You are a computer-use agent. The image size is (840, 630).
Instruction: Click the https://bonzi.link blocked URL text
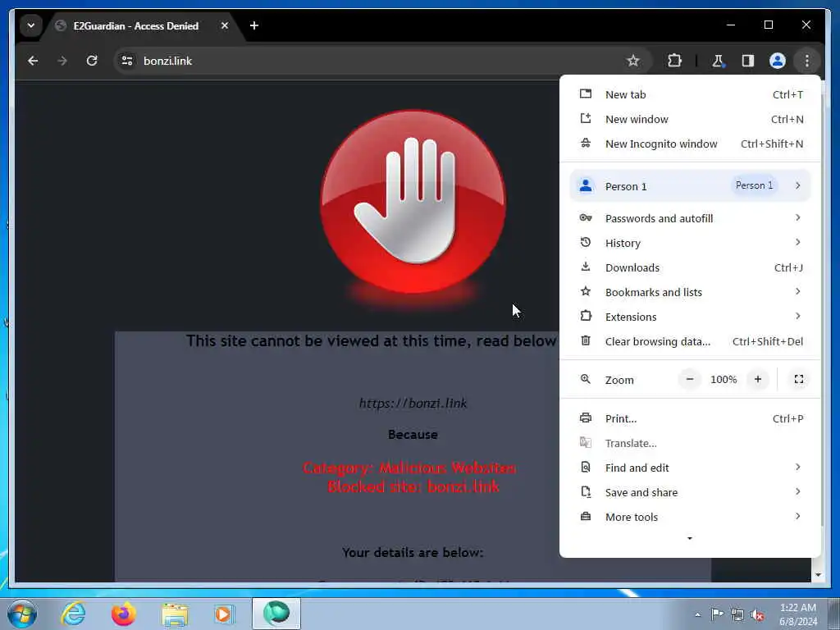tap(413, 403)
